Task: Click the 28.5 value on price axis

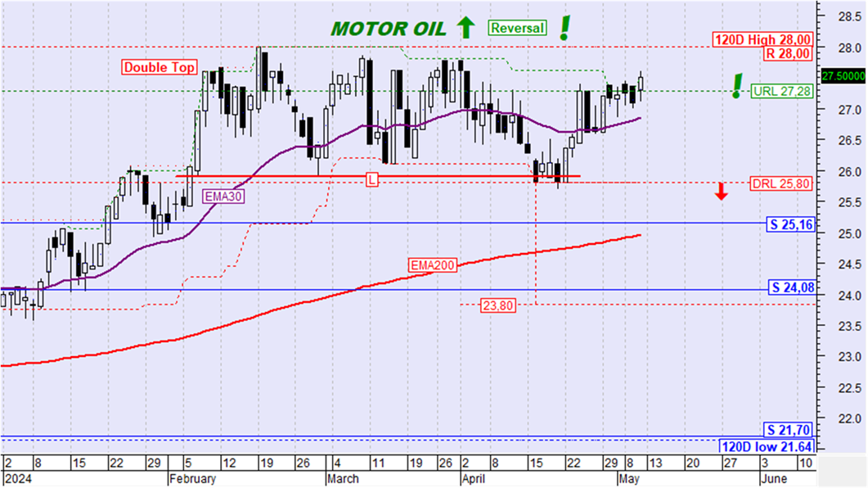Action: coord(849,16)
